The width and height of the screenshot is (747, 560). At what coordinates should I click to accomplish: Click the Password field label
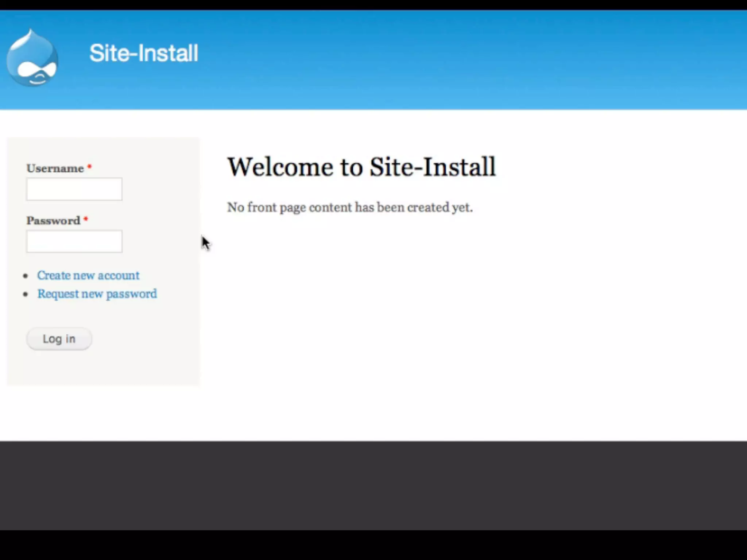[53, 221]
